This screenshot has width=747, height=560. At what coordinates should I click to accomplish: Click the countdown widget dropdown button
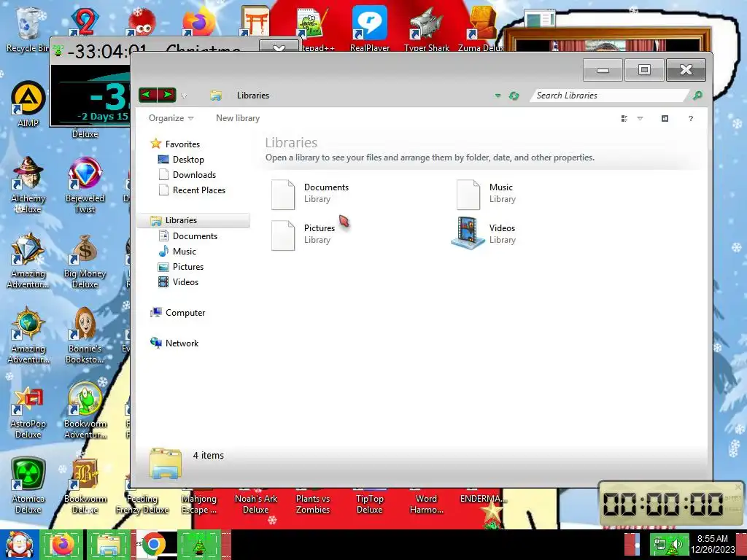pos(279,46)
